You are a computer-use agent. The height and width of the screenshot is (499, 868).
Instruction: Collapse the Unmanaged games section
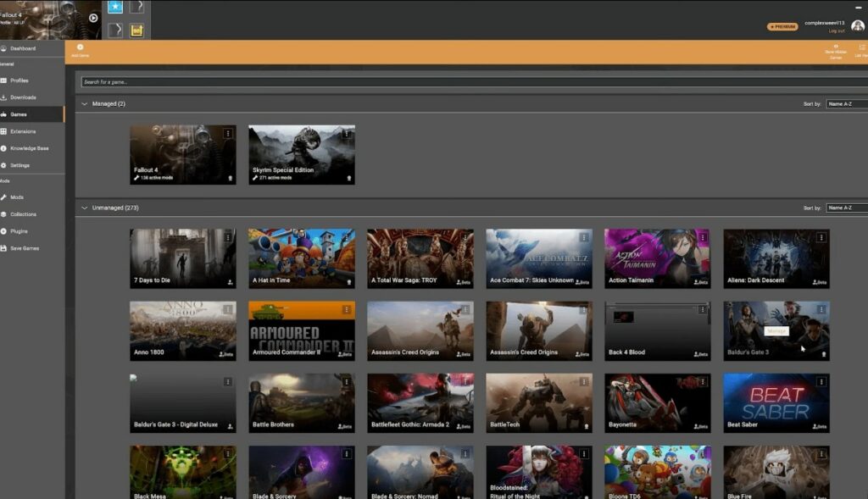pos(84,208)
